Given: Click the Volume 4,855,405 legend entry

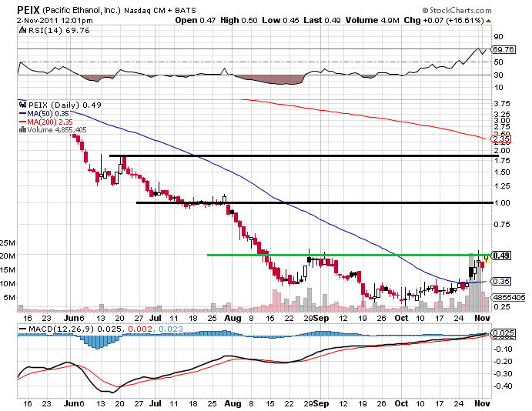Looking at the screenshot, I should pos(57,130).
